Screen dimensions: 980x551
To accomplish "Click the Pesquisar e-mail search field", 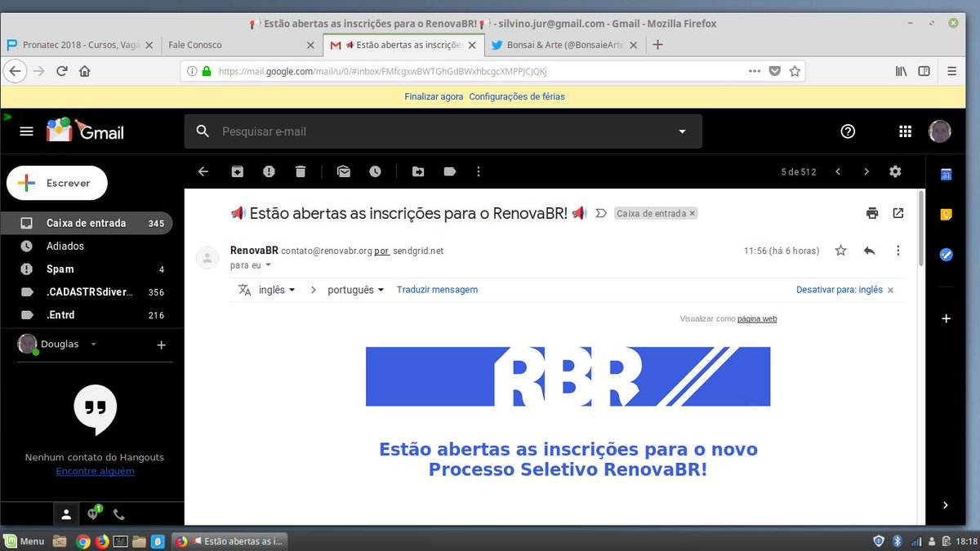I will pos(443,131).
